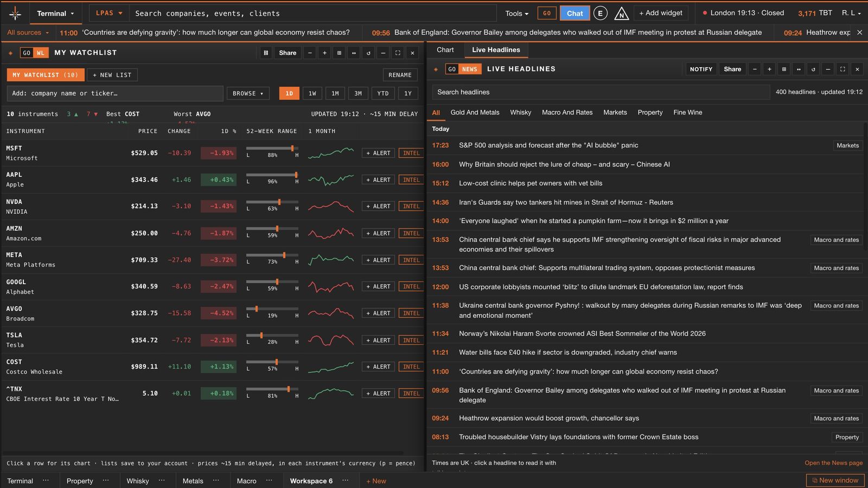Screen dimensions: 868x488
Task: Filter headlines by Fine Wine tab
Action: point(687,112)
